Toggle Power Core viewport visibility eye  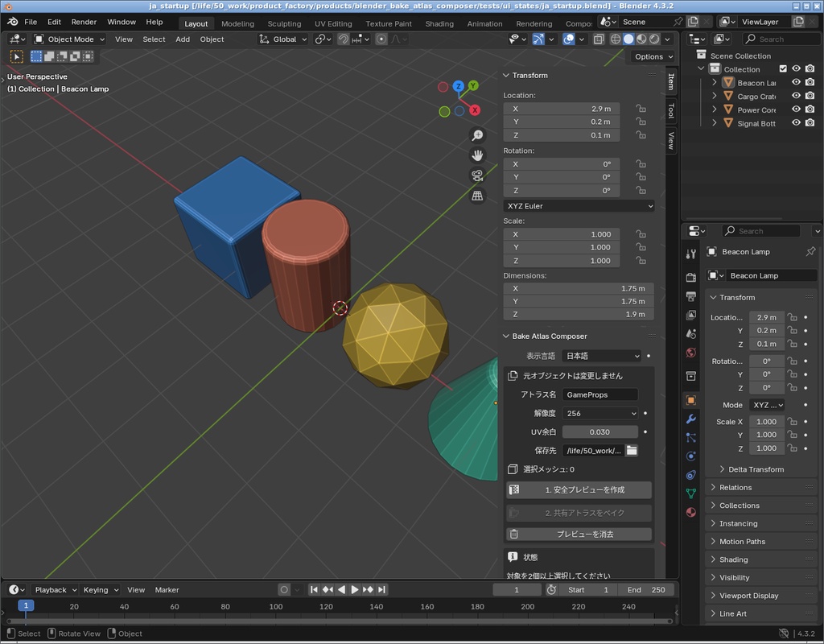796,109
